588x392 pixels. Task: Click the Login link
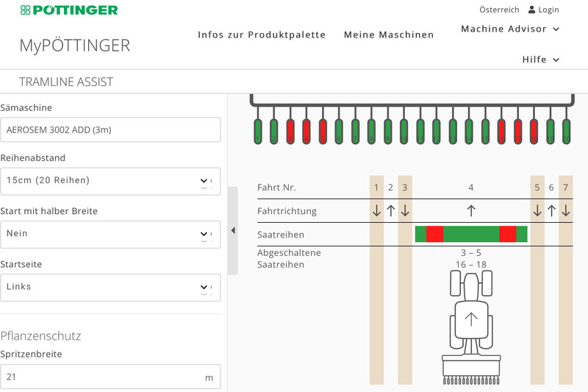pos(548,10)
